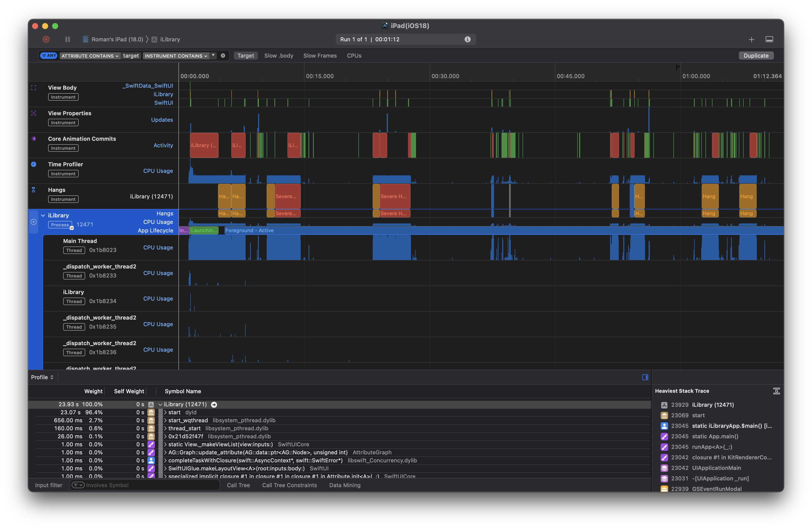Select the Slow .body filter tab
The width and height of the screenshot is (812, 529).
point(279,56)
